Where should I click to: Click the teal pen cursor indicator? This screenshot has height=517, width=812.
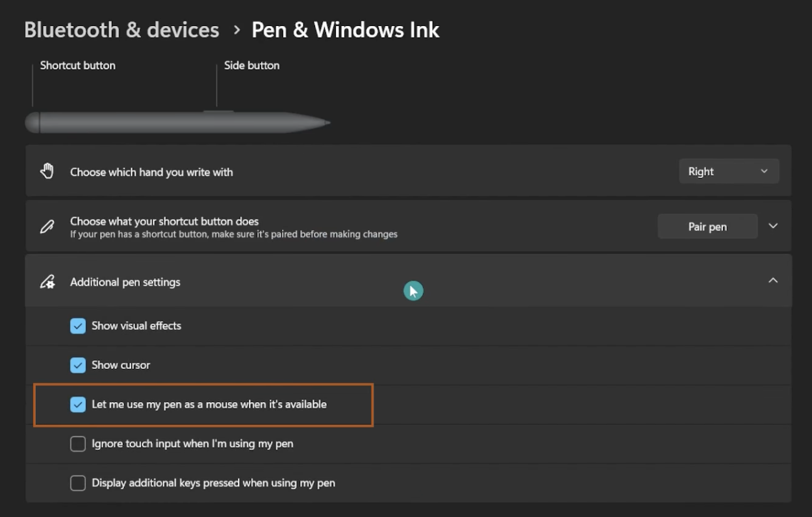click(x=414, y=290)
